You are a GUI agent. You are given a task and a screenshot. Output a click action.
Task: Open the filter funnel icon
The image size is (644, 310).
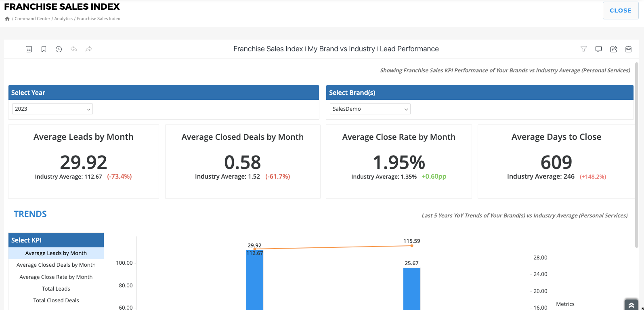(x=583, y=49)
